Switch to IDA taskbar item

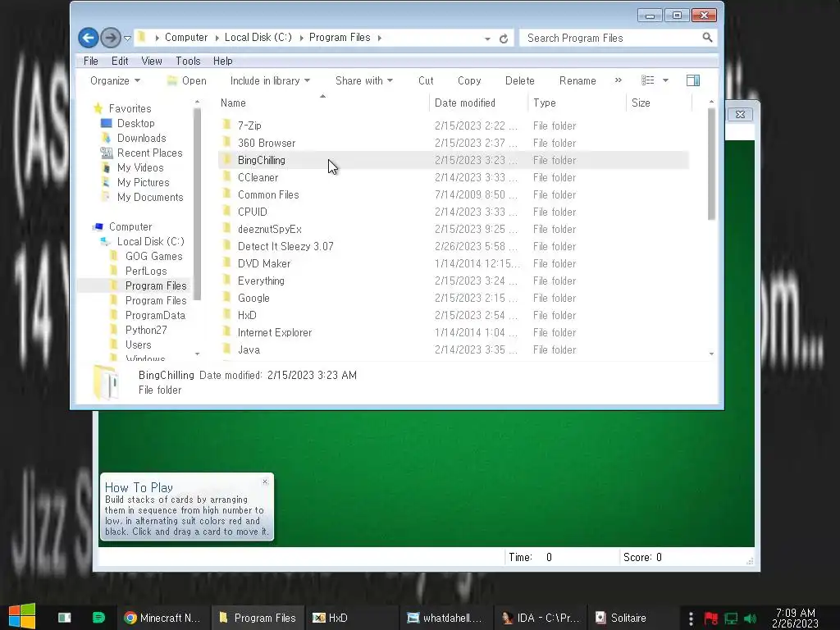541,618
